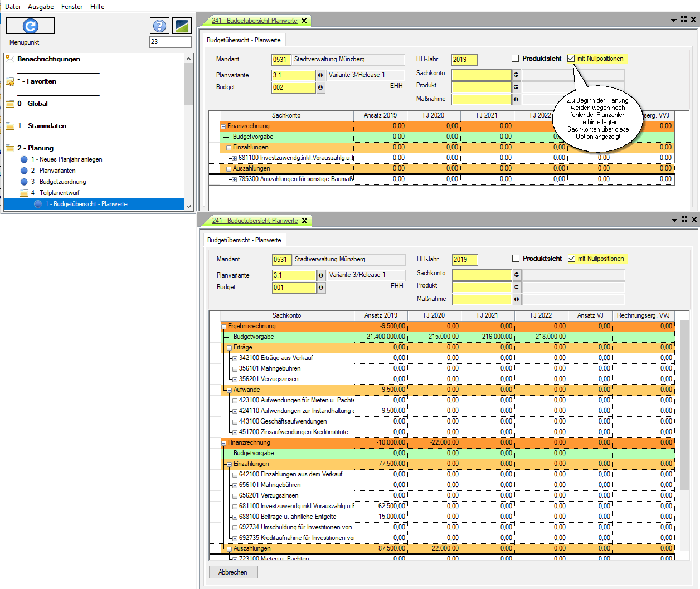Click the blue-green logo icon beside help
Screen dimensions: 700x589
click(x=182, y=26)
